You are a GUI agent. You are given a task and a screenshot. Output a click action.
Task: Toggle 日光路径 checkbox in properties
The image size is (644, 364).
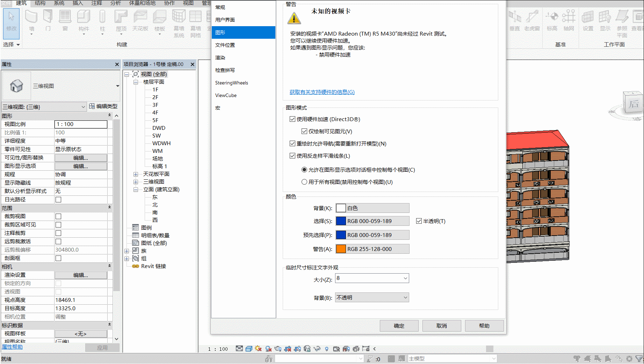click(58, 200)
